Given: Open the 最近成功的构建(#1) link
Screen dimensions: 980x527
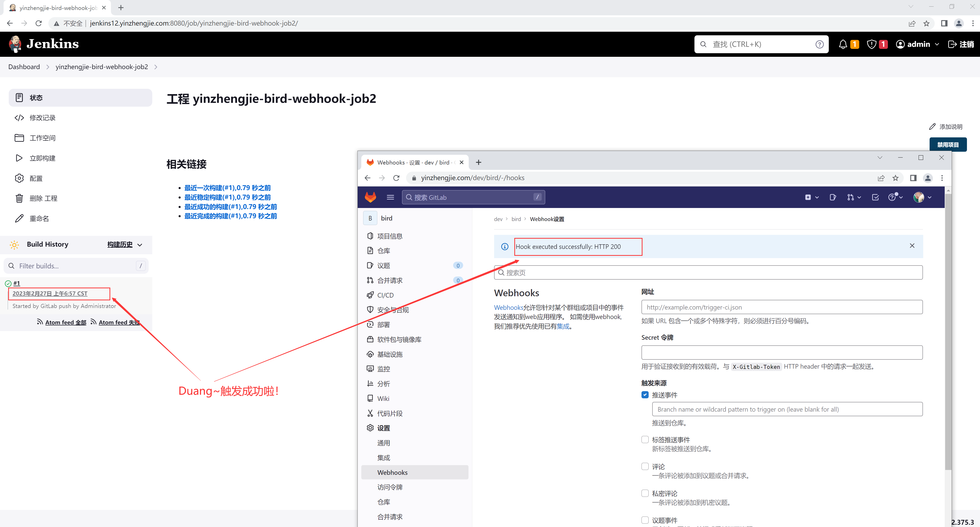Looking at the screenshot, I should pos(231,206).
